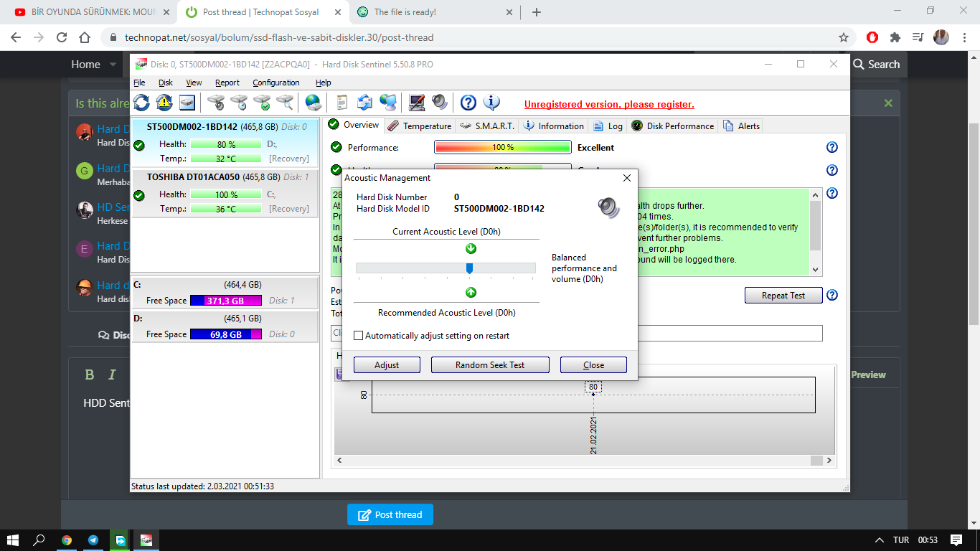Click the health graph right scroll arrow
The height and width of the screenshot is (551, 980).
click(x=829, y=461)
